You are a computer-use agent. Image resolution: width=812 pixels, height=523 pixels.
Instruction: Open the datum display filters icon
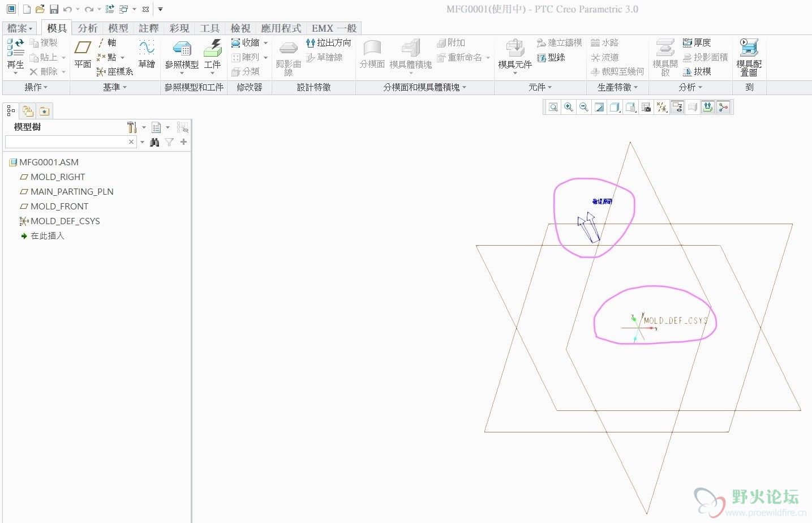661,107
